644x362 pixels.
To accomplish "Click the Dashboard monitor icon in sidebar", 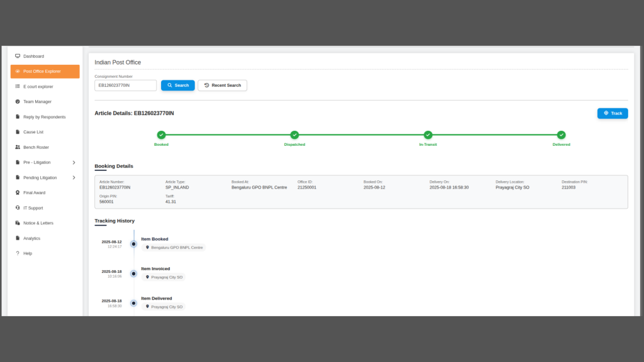I will pos(18,56).
